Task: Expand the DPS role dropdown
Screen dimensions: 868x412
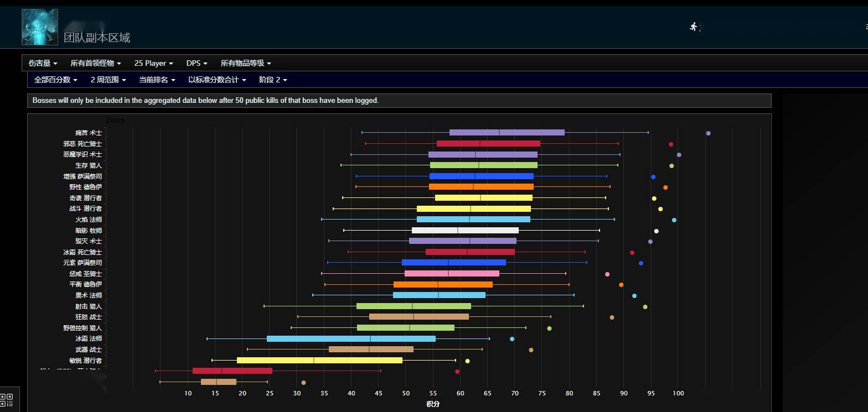Action: click(197, 64)
